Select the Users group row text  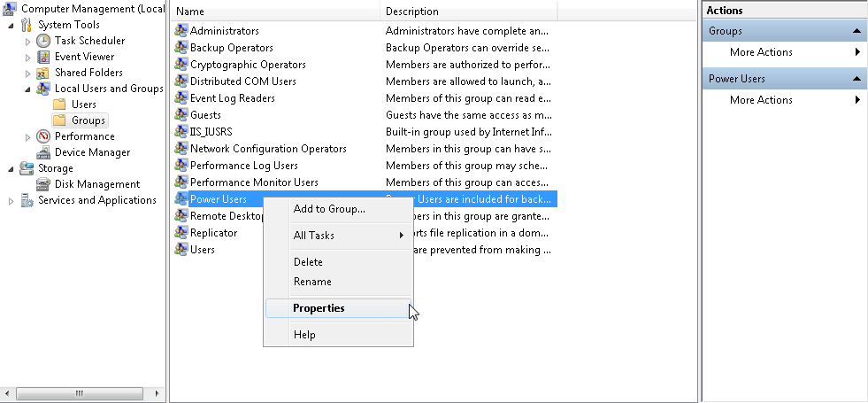203,250
